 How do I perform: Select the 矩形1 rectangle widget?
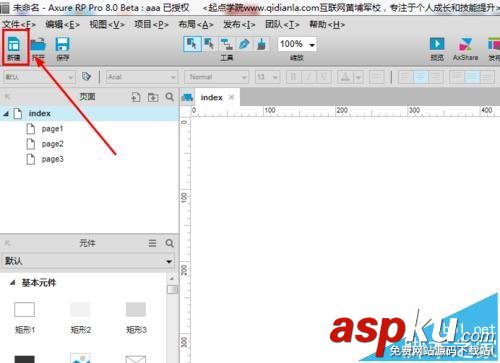tap(24, 318)
